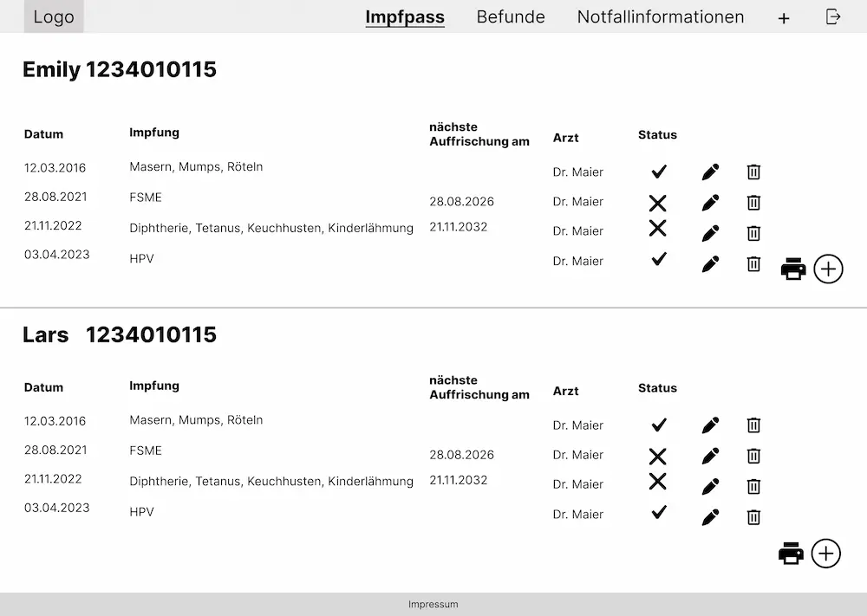The width and height of the screenshot is (867, 616).
Task: Add new vaccination for Emily
Action: tap(829, 269)
